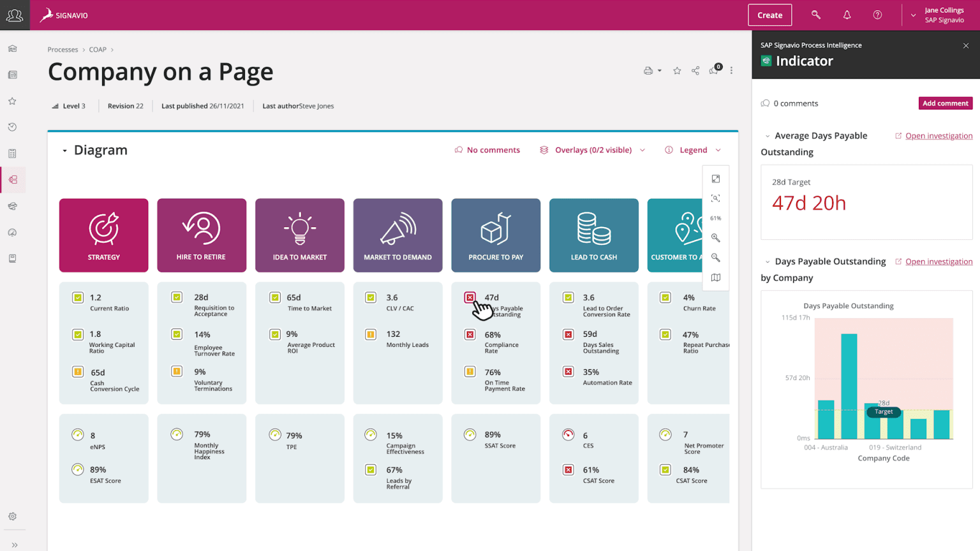Click the search magnifier icon in header
The image size is (980, 551).
point(815,15)
